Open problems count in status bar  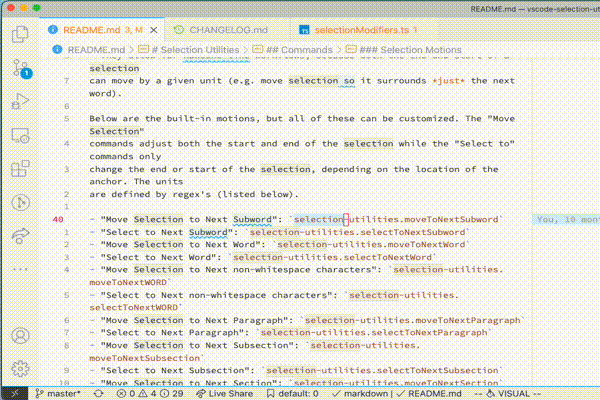click(150, 393)
